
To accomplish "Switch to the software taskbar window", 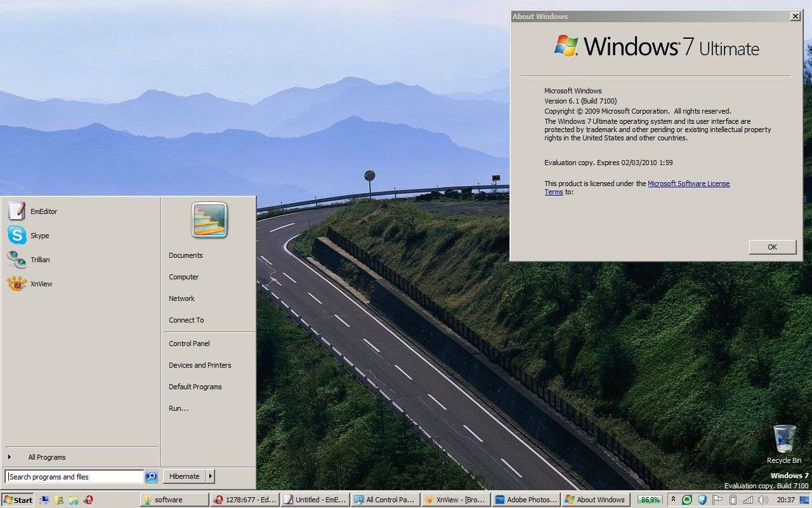I will click(174, 500).
